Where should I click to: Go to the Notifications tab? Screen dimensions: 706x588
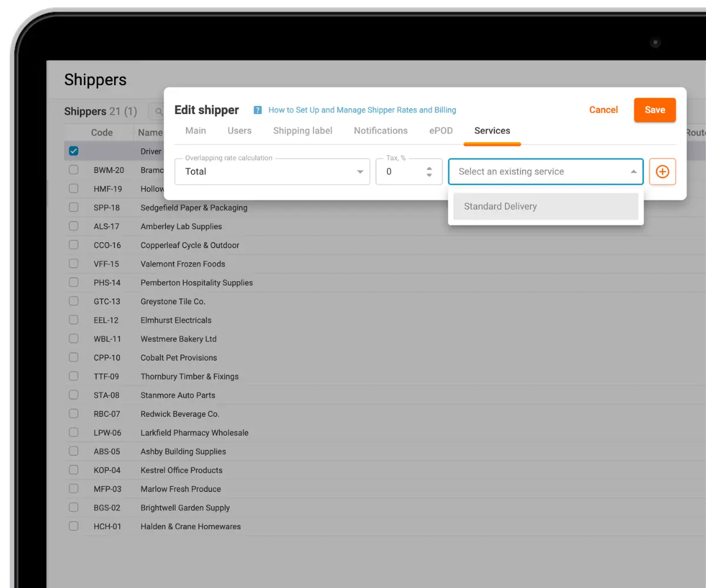(x=381, y=131)
